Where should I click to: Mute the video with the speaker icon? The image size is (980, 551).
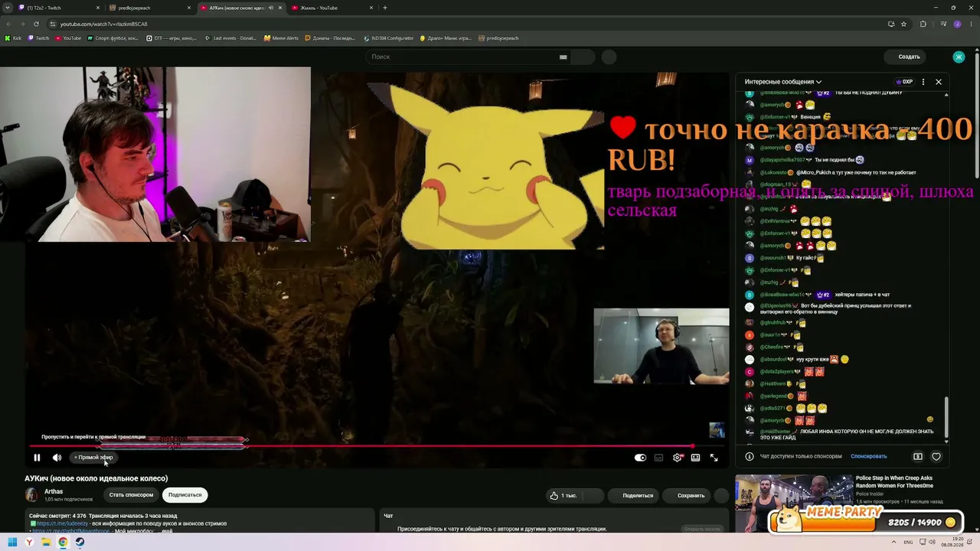click(x=57, y=458)
